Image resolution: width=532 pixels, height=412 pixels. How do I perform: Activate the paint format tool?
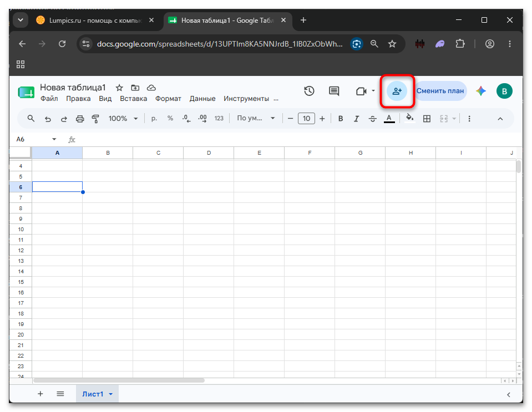(95, 119)
